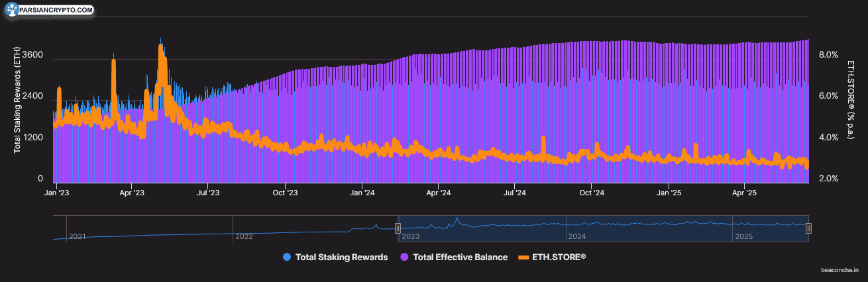
Task: Click the 2022 label in navigator
Action: (x=244, y=236)
